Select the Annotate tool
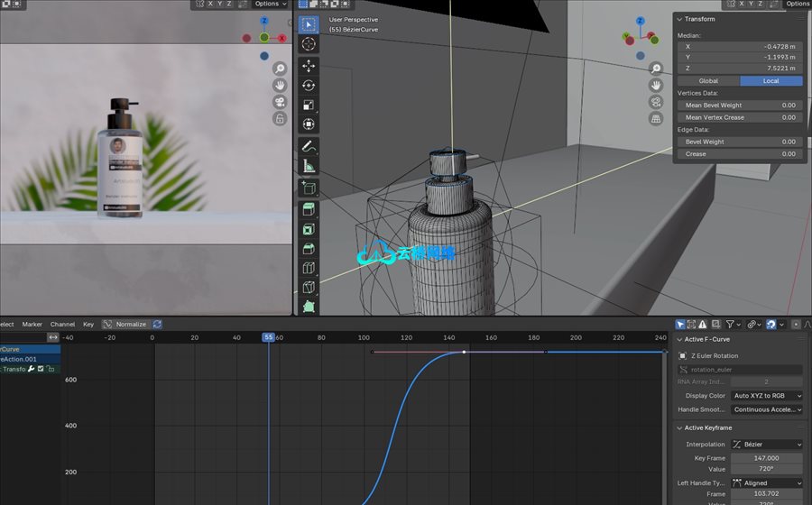Screen dimensions: 812x505 click(x=309, y=146)
